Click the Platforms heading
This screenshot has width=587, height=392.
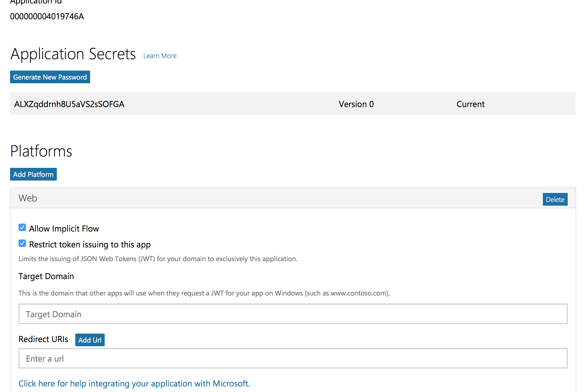coord(41,151)
